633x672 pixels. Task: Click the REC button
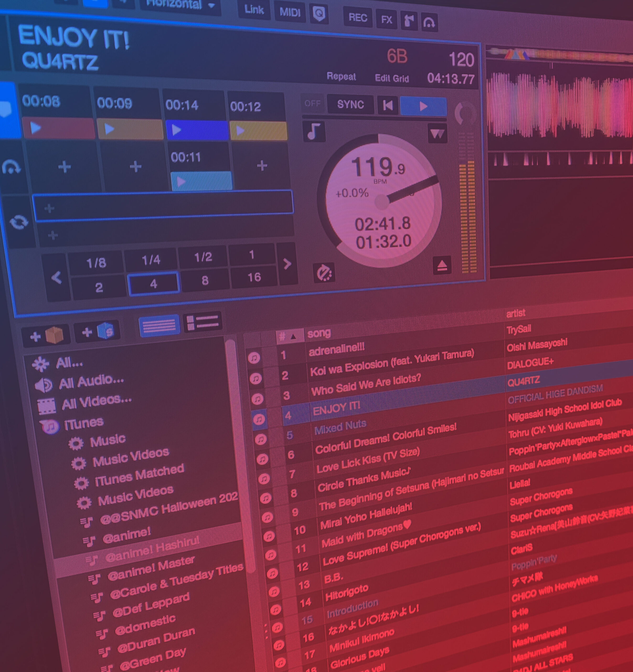point(358,18)
